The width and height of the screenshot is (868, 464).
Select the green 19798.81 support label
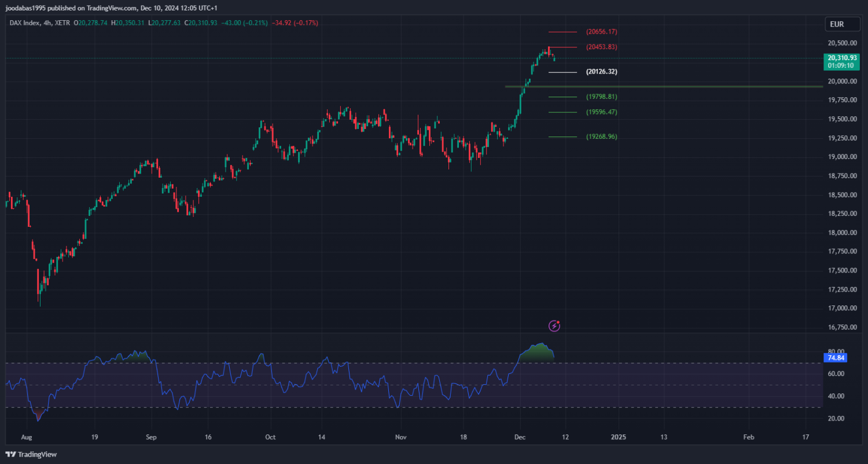click(x=601, y=97)
